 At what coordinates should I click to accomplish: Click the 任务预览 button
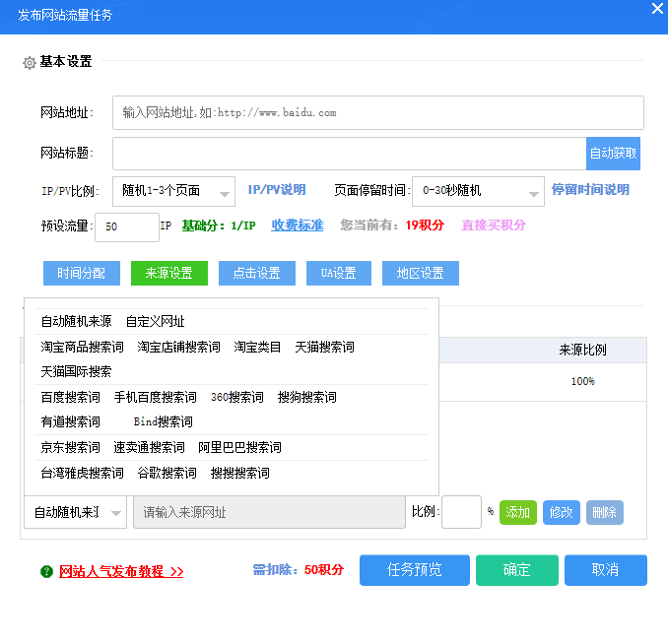[415, 570]
